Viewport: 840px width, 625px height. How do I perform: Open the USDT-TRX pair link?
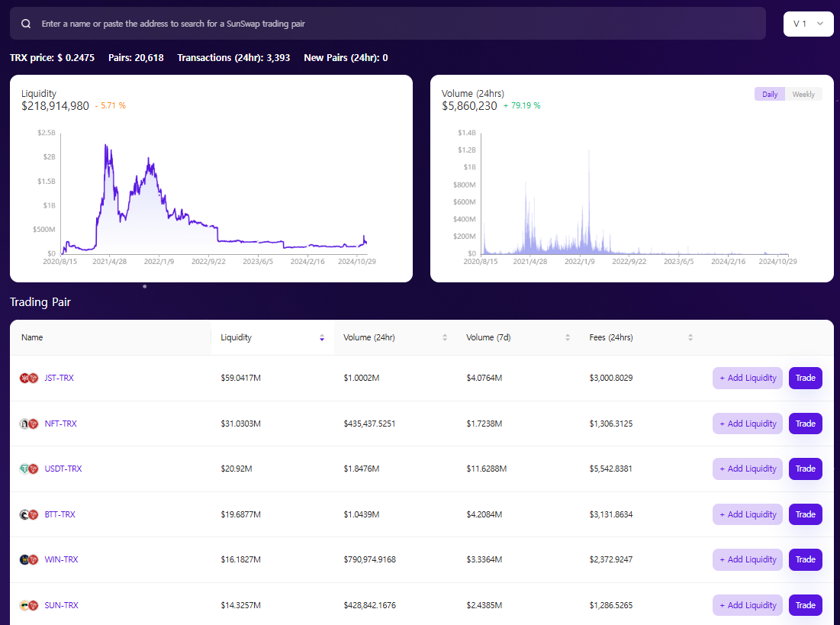coord(63,469)
